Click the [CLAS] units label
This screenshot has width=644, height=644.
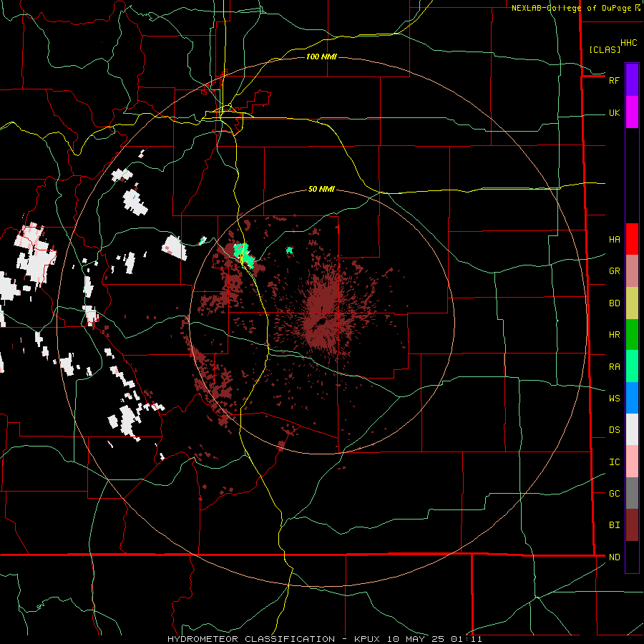point(605,49)
